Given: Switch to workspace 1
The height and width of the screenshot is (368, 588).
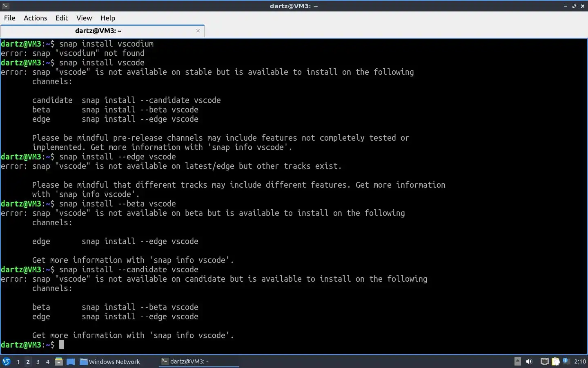Looking at the screenshot, I should point(18,361).
